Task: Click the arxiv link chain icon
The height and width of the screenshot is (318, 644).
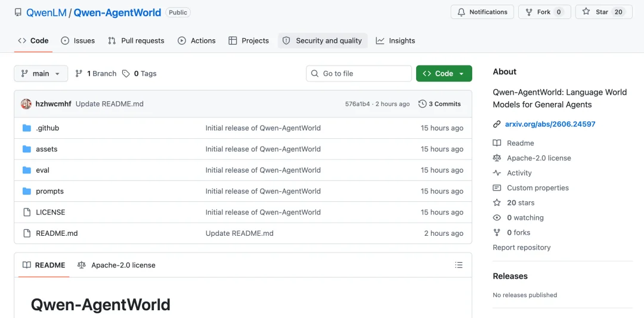Action: pyautogui.click(x=497, y=124)
